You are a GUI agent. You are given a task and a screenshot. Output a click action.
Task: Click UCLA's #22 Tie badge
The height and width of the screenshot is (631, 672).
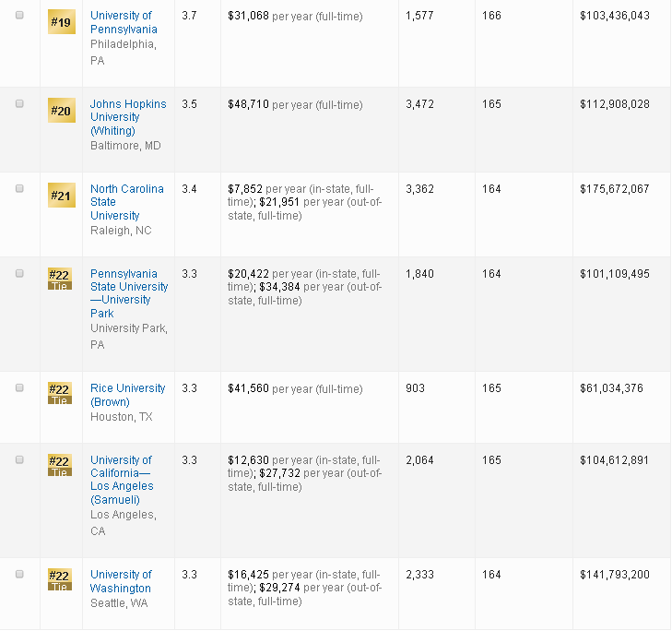[60, 465]
